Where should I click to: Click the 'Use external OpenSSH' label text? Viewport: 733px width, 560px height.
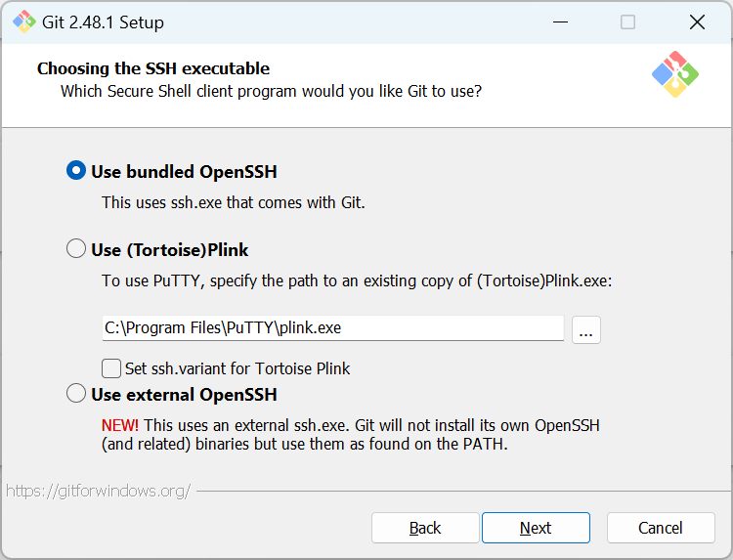(x=184, y=395)
